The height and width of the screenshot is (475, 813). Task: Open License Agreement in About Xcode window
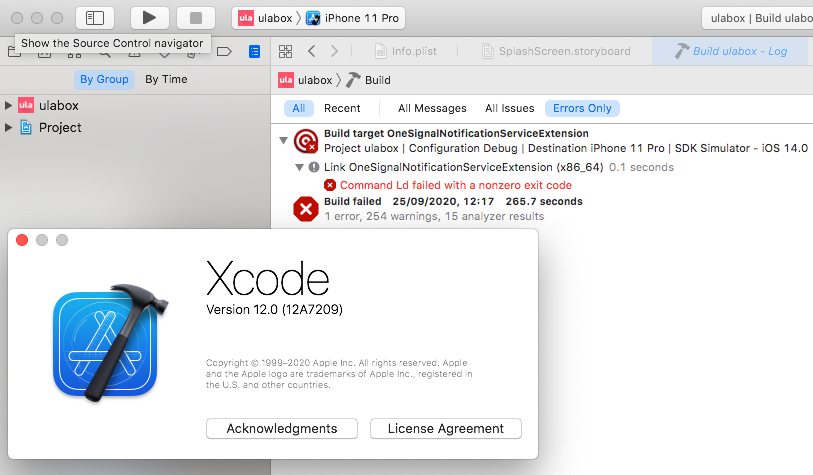tap(446, 429)
